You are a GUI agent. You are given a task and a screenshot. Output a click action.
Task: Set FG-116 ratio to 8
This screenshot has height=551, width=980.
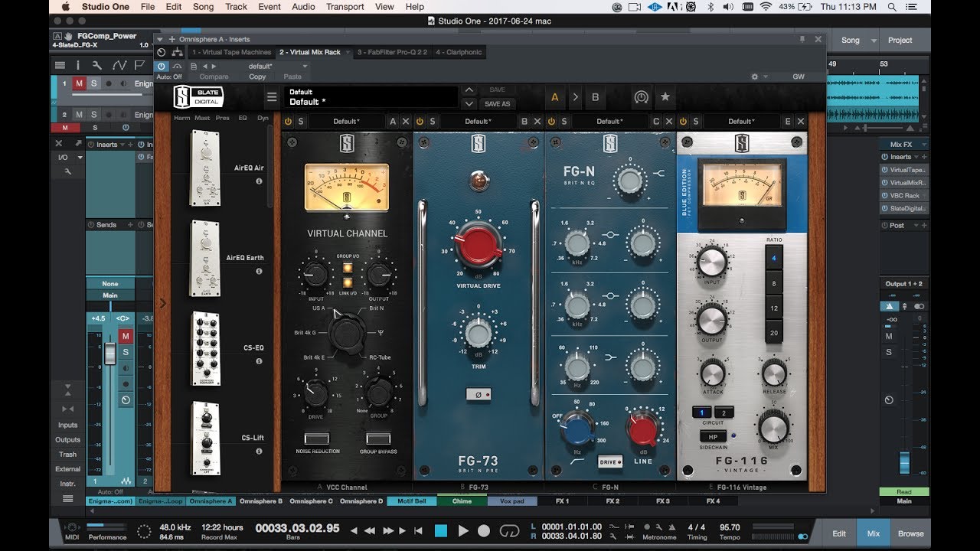click(x=773, y=283)
